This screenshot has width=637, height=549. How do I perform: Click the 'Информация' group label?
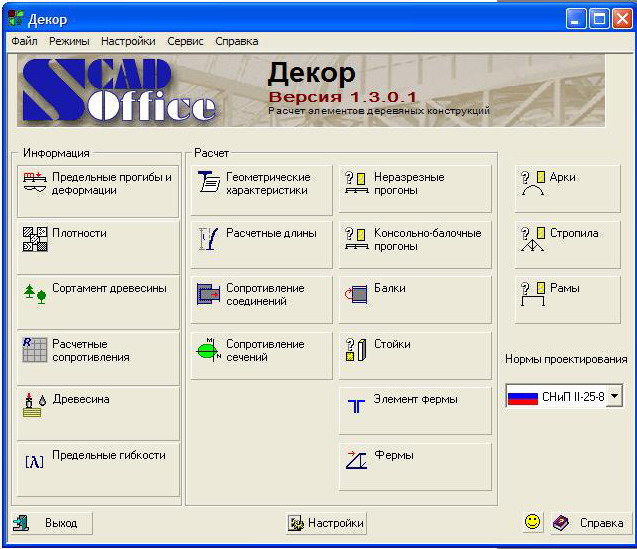[56, 153]
